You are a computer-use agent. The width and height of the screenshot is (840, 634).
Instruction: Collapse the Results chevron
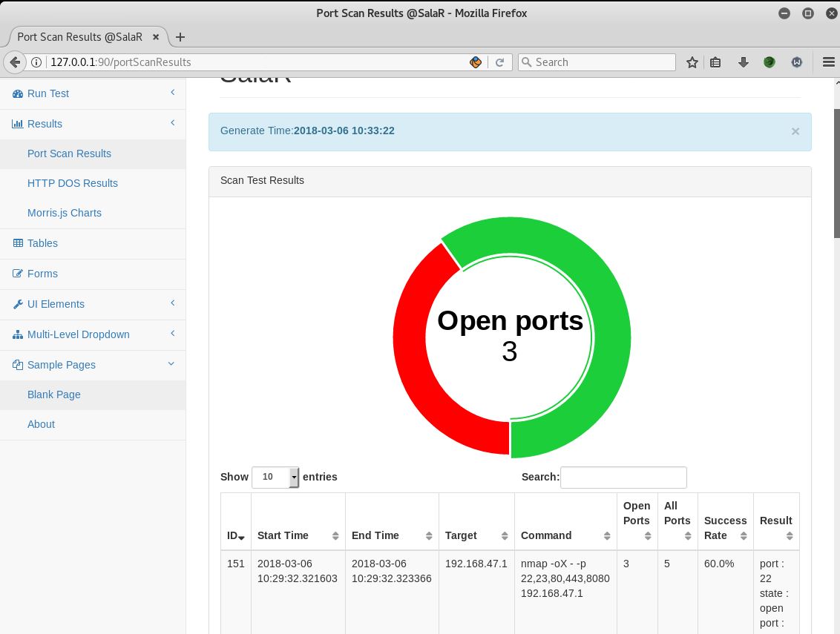click(x=172, y=123)
